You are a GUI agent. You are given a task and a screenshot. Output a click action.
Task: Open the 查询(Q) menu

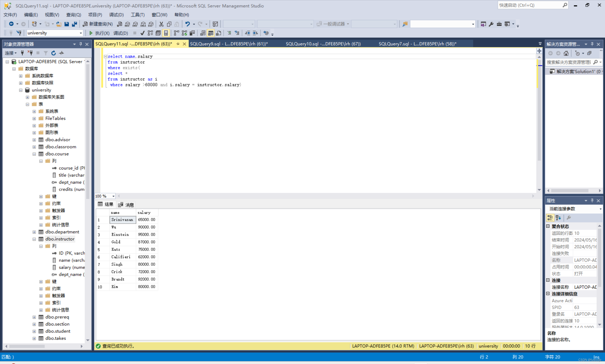coord(73,15)
